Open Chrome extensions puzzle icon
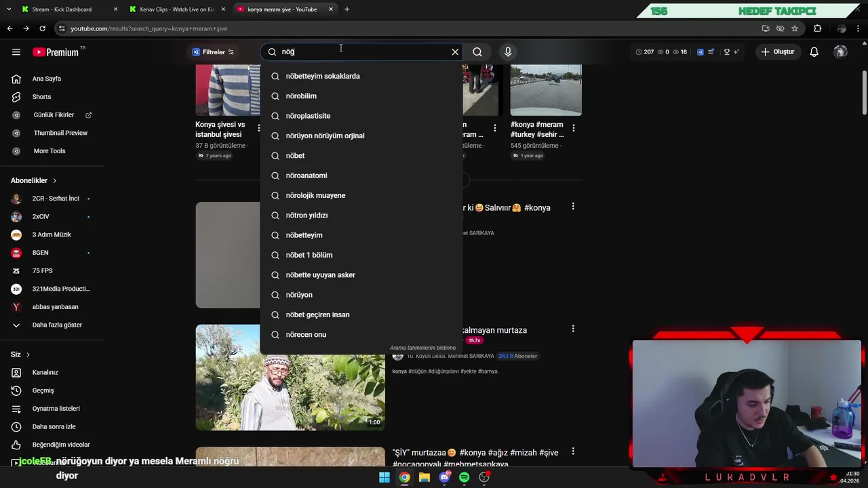 click(817, 28)
